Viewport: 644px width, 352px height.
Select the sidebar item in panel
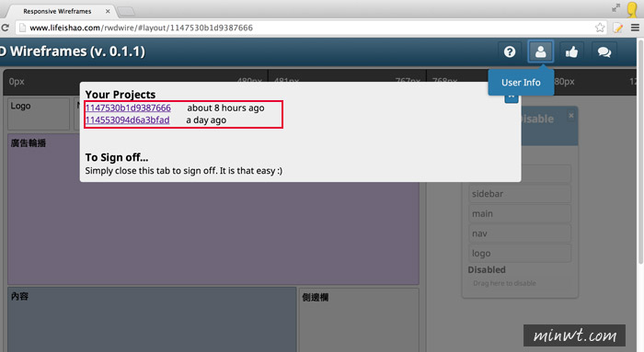(520, 194)
